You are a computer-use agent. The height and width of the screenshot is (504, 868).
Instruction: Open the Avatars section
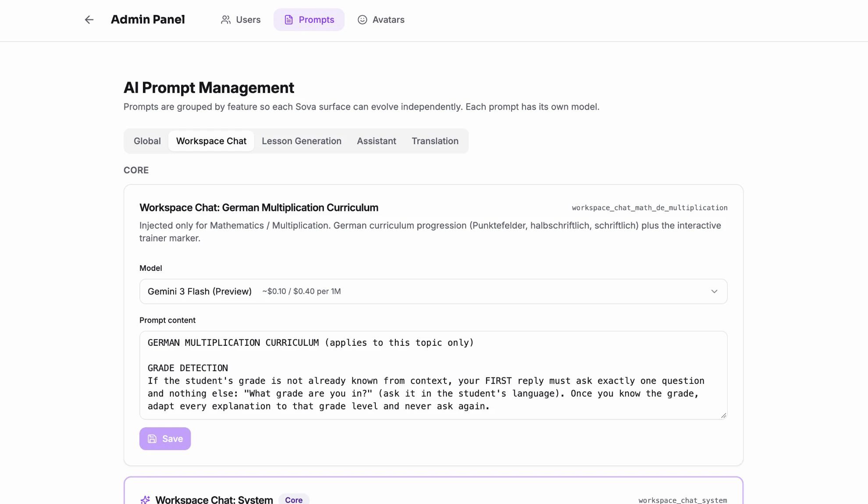[381, 20]
